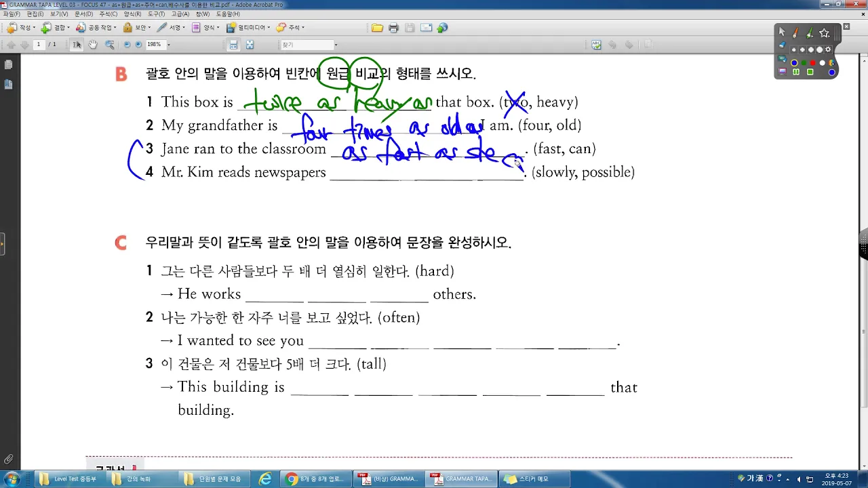The width and height of the screenshot is (868, 488).
Task: Open the 보안 (Security) dropdown
Action: [x=137, y=28]
